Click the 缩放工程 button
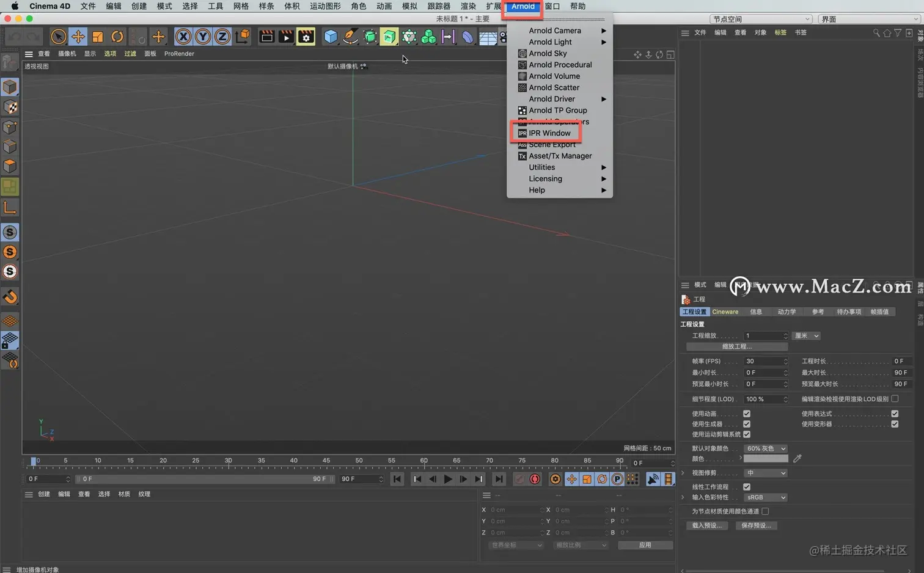 (x=737, y=346)
